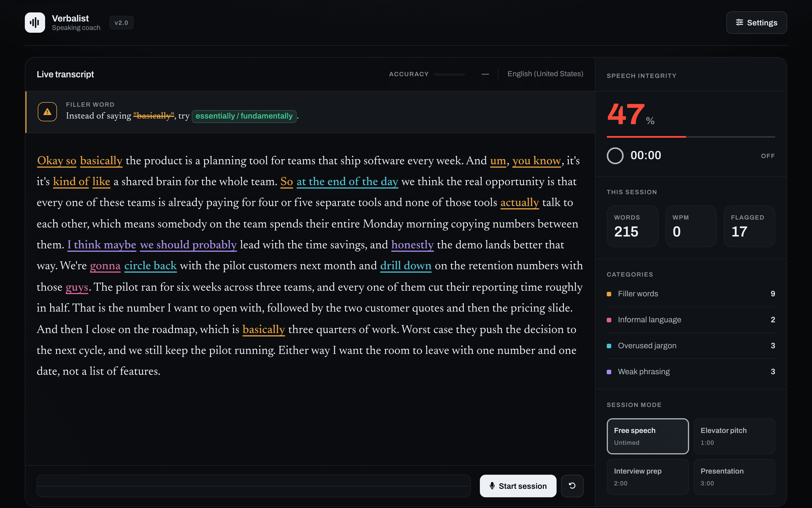The width and height of the screenshot is (812, 508).
Task: Click the flagged phrase "drill down"
Action: pos(406,266)
